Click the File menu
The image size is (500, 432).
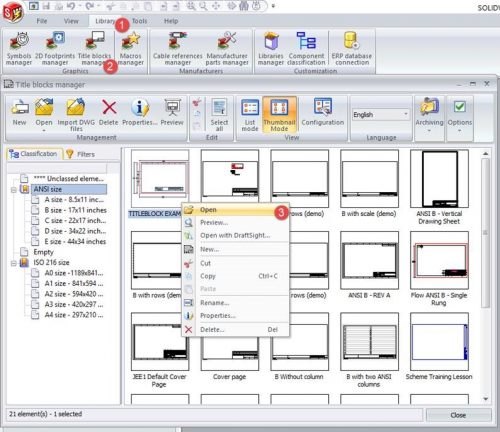pyautogui.click(x=42, y=21)
